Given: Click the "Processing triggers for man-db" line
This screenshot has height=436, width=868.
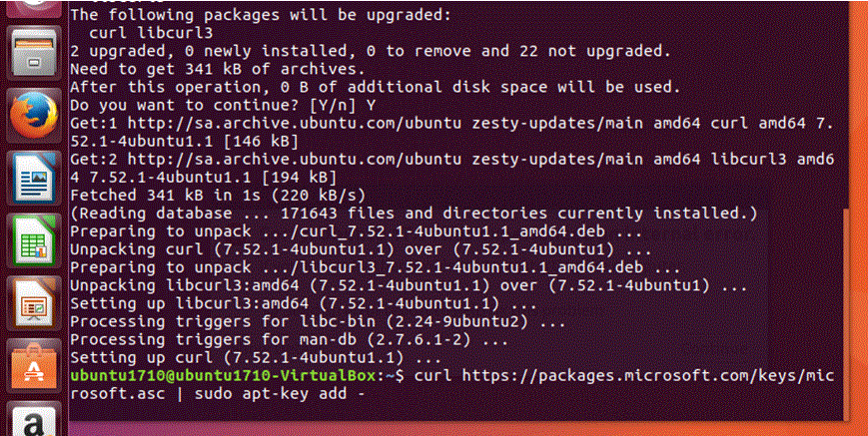Looking at the screenshot, I should click(255, 339).
